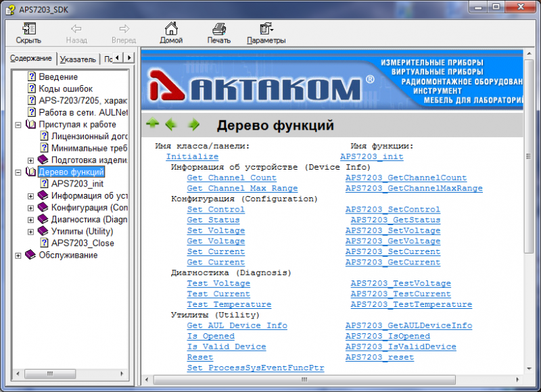Open the APS7203_TestVoltage link
Image resolution: width=541 pixels, height=392 pixels.
[x=400, y=283]
